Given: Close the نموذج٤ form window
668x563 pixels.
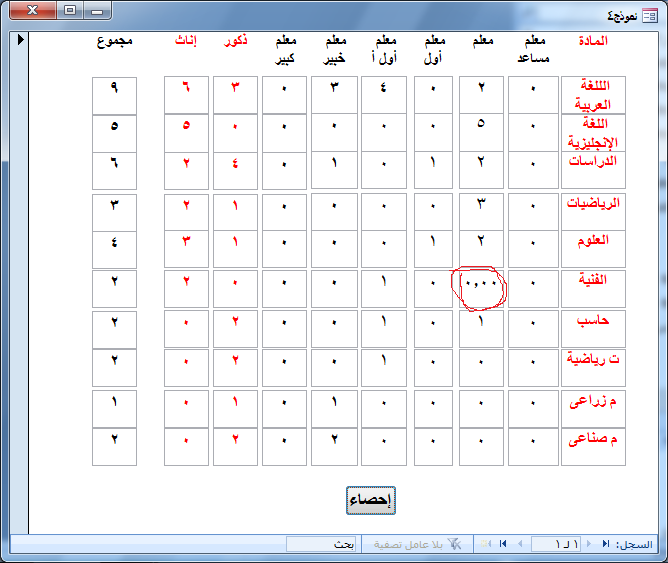Looking at the screenshot, I should [32, 10].
